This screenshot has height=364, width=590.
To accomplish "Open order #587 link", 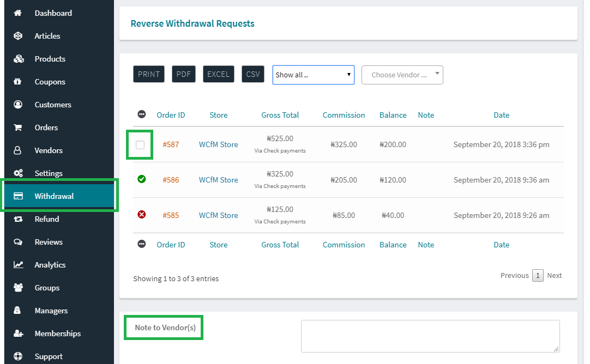I will [x=171, y=144].
